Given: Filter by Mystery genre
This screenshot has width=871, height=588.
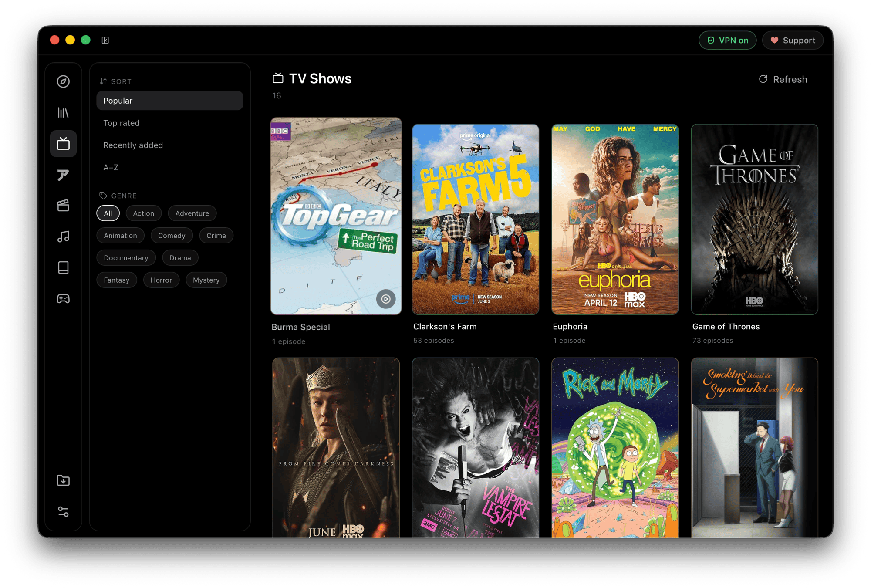Looking at the screenshot, I should [206, 280].
